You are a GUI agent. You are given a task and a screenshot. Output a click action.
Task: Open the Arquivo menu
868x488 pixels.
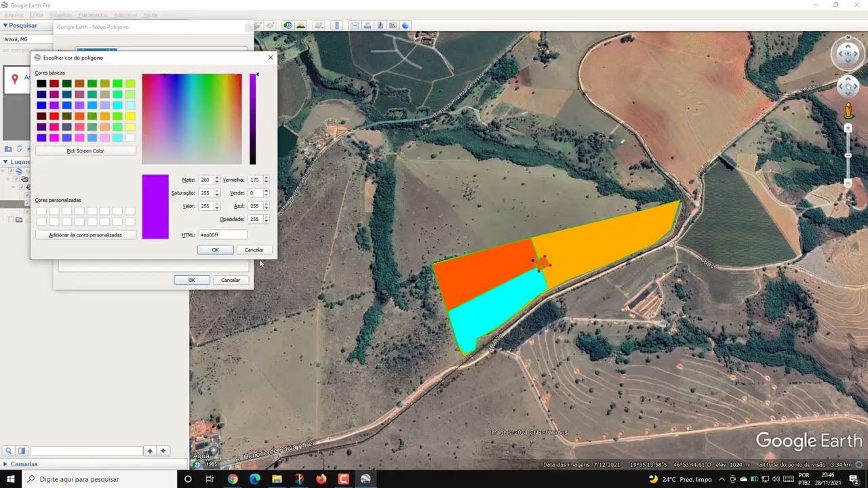click(x=14, y=15)
